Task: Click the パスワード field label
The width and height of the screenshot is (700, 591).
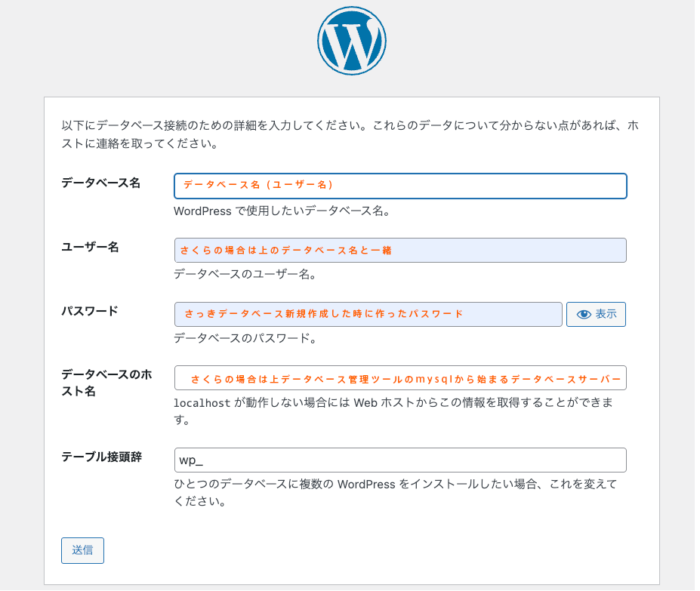Action: (x=90, y=311)
